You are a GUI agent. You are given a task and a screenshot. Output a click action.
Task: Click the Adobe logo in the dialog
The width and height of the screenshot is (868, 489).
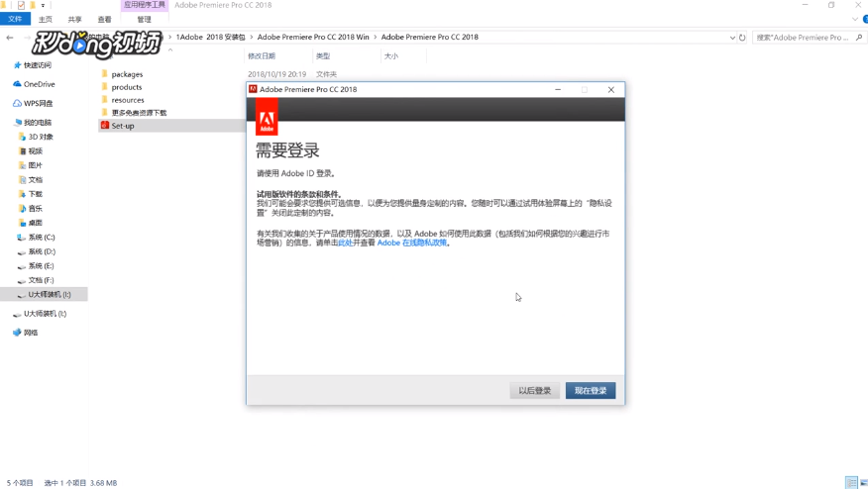click(267, 117)
